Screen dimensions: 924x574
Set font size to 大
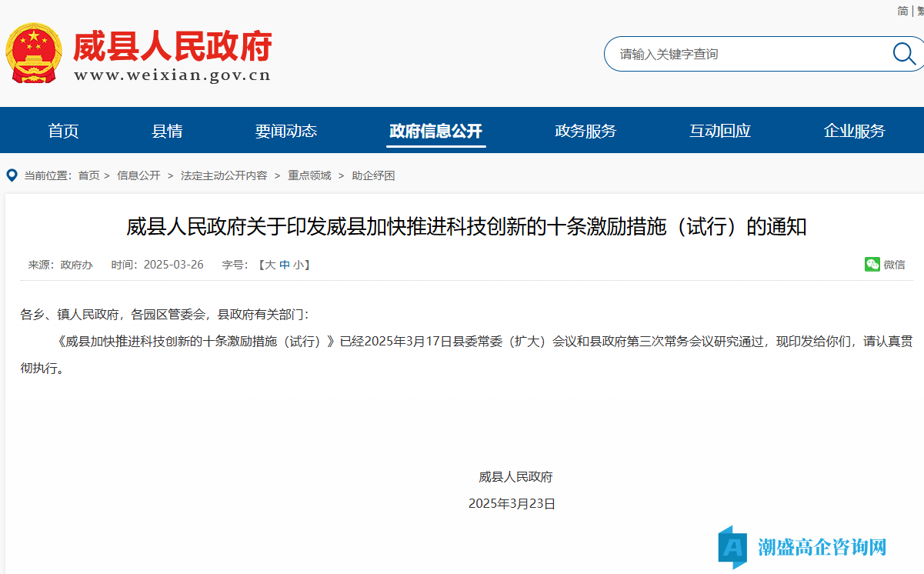(x=270, y=265)
